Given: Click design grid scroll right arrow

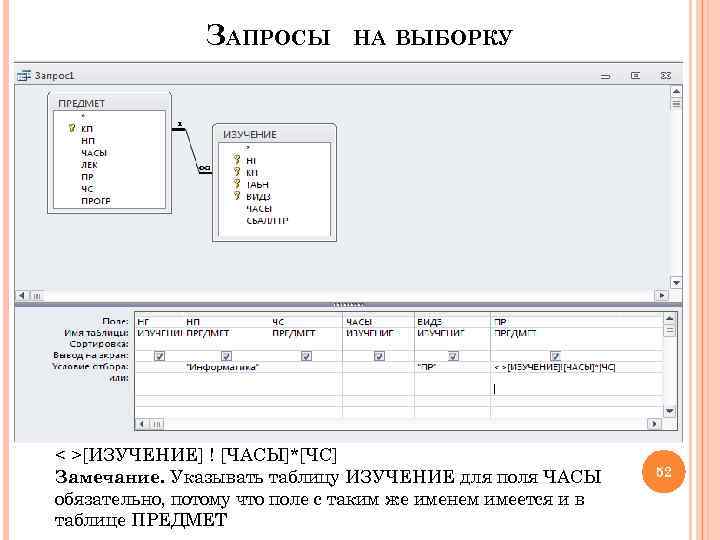Looking at the screenshot, I should coord(654,424).
